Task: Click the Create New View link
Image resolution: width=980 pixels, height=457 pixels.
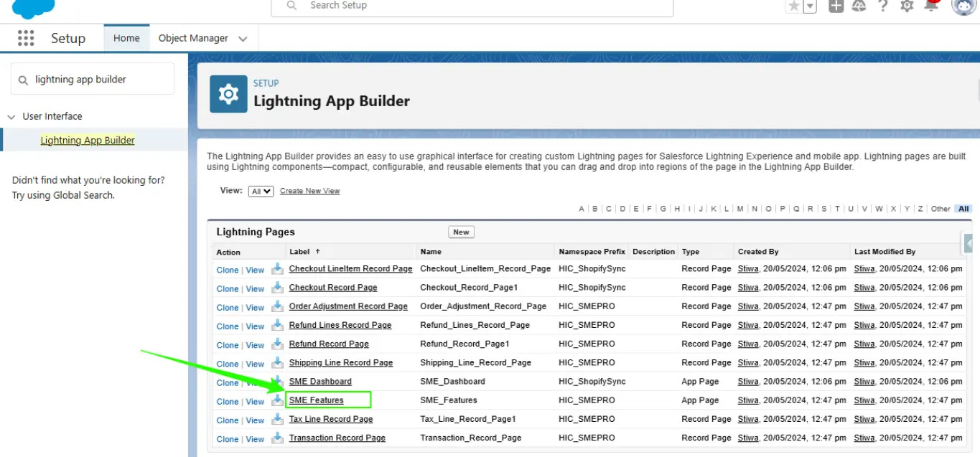Action: coord(309,191)
